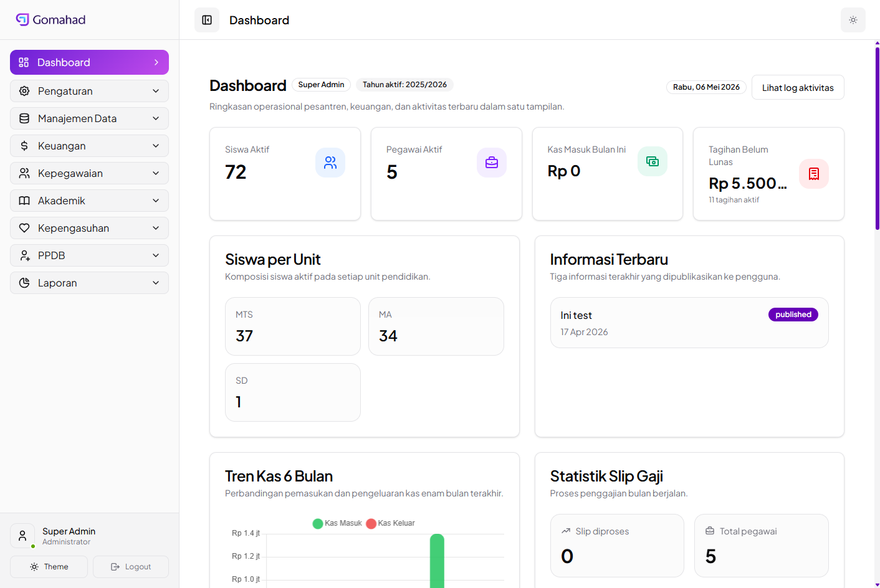This screenshot has width=880, height=588.
Task: Click Tahun aktif: 2025/2026 badge
Action: pos(405,85)
